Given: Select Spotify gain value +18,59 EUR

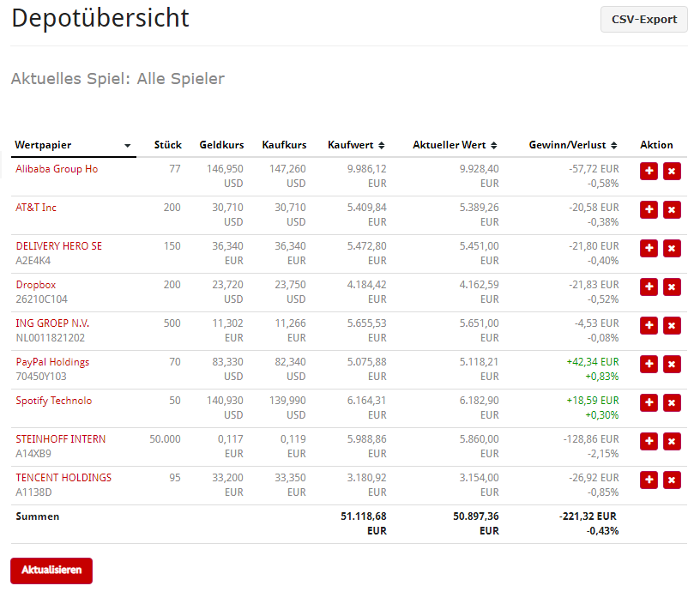Looking at the screenshot, I should coord(593,401).
